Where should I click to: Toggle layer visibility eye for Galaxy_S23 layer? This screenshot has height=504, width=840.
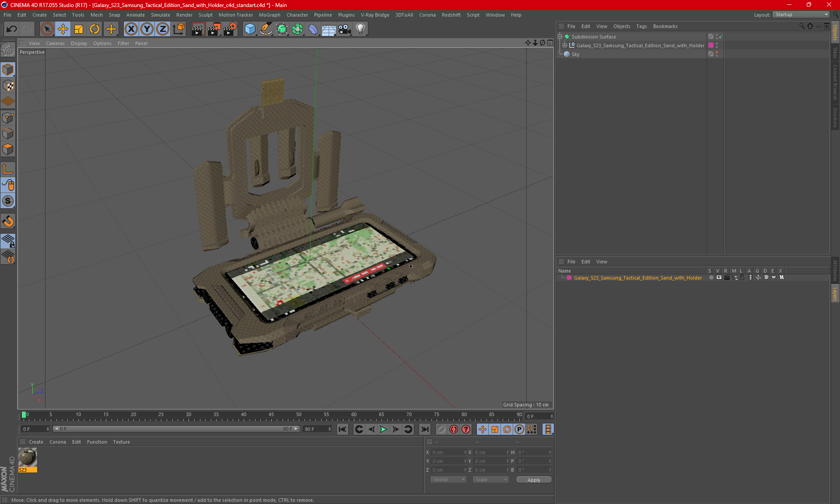719,277
